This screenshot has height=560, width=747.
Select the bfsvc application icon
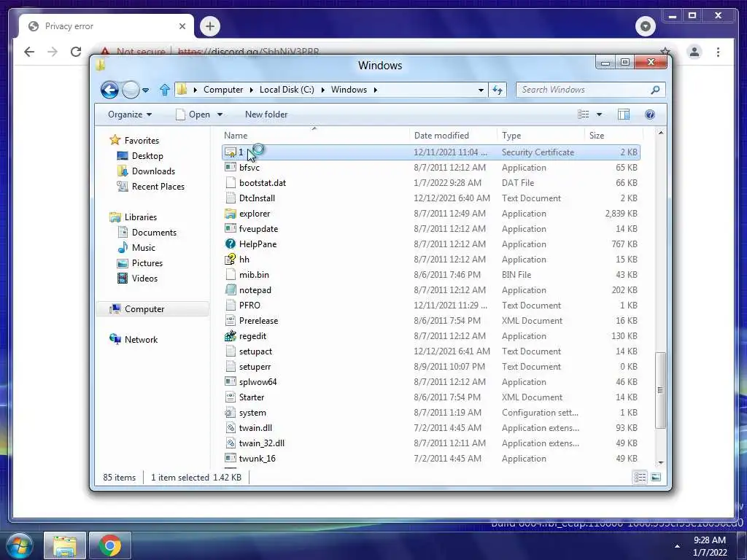[230, 167]
